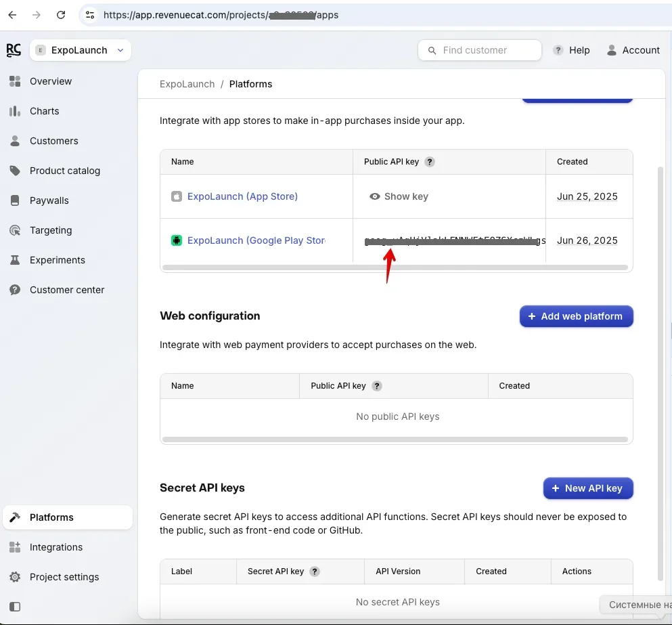This screenshot has height=625, width=672.
Task: Focus the Find customer search field
Action: (x=480, y=50)
